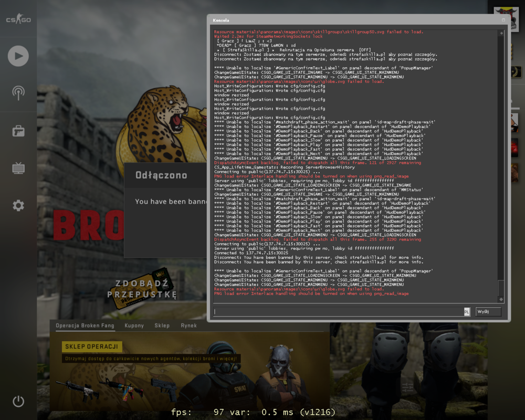Open game settings via the gear icon
The height and width of the screenshot is (420, 525).
click(x=18, y=205)
